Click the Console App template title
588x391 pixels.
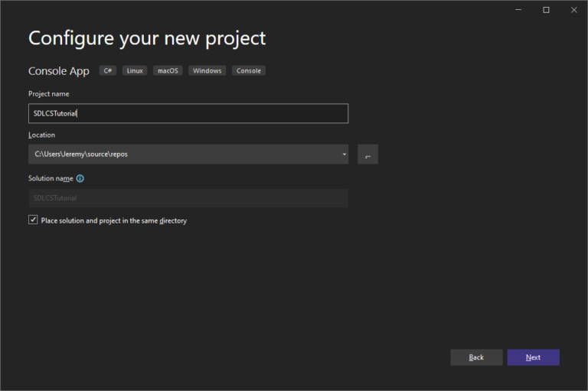pyautogui.click(x=59, y=71)
